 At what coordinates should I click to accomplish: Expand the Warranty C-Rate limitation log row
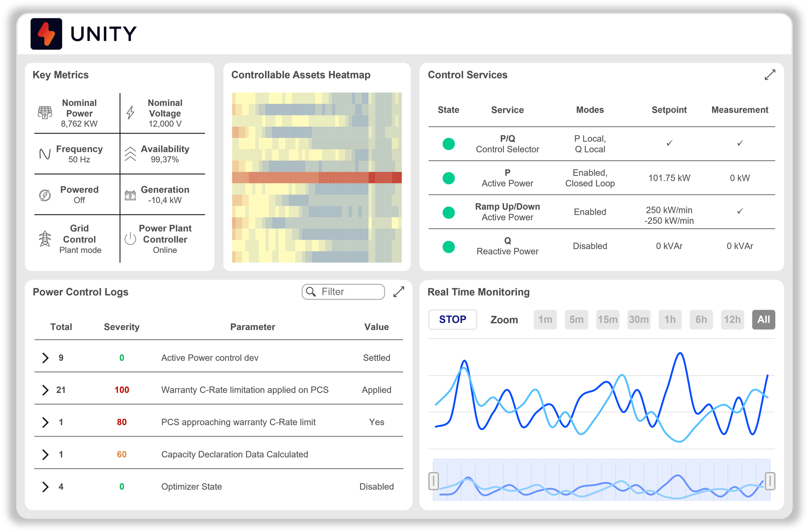pyautogui.click(x=45, y=390)
